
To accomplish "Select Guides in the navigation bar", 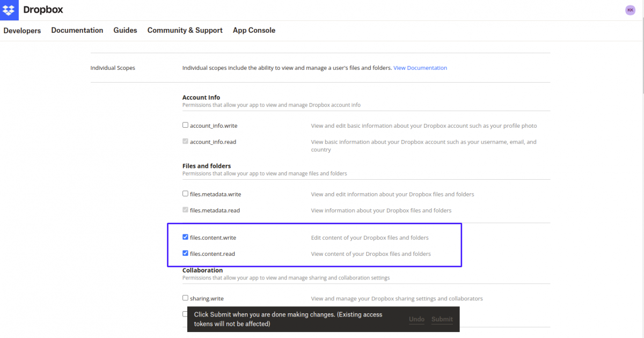I will pos(125,31).
